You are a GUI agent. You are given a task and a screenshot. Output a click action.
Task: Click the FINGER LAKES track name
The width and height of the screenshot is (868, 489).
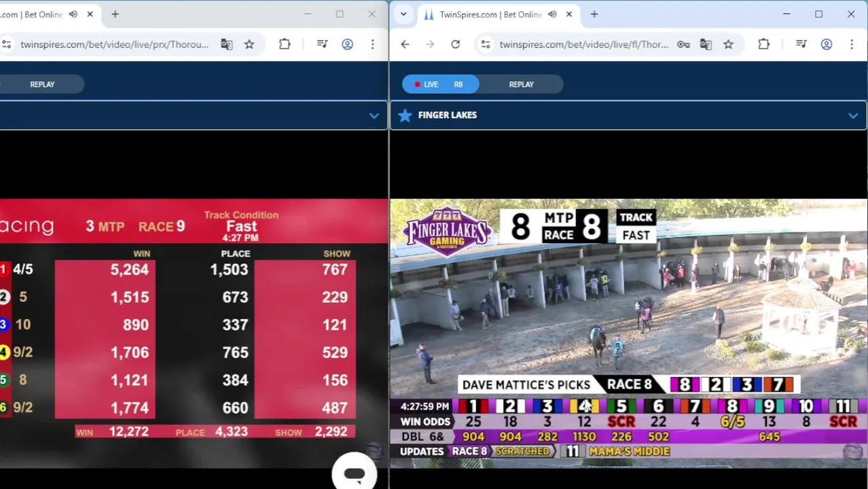pos(448,115)
